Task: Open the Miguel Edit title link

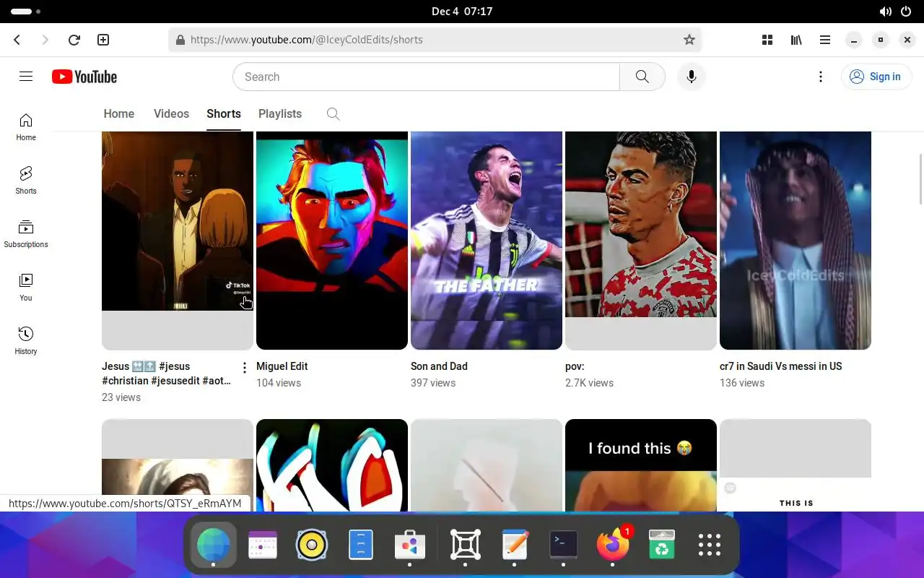Action: tap(282, 366)
